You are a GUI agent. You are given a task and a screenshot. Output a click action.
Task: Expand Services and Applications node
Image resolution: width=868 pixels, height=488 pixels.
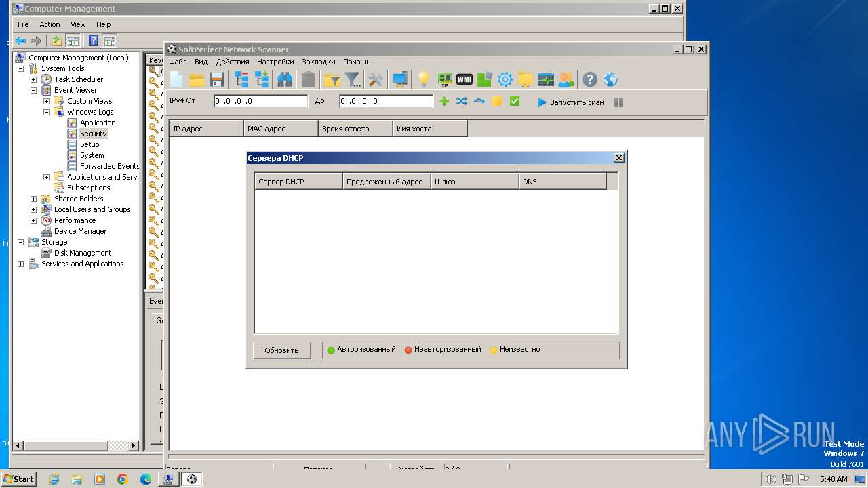point(20,264)
